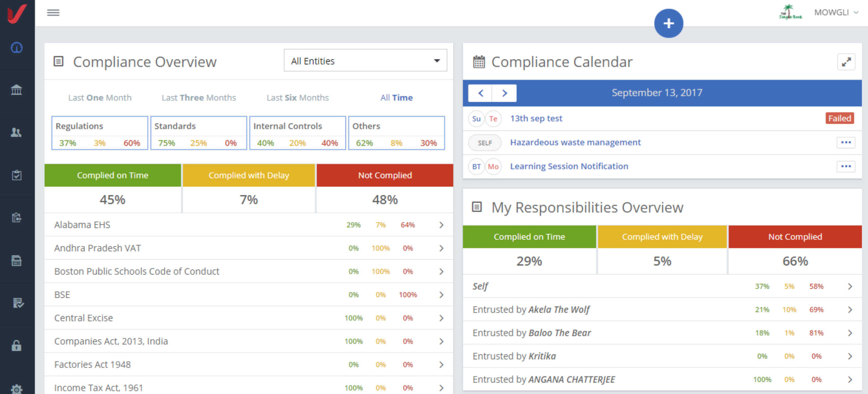Expand the Compliance Calendar to fullscreen
Viewport: 868px width, 394px height.
846,62
